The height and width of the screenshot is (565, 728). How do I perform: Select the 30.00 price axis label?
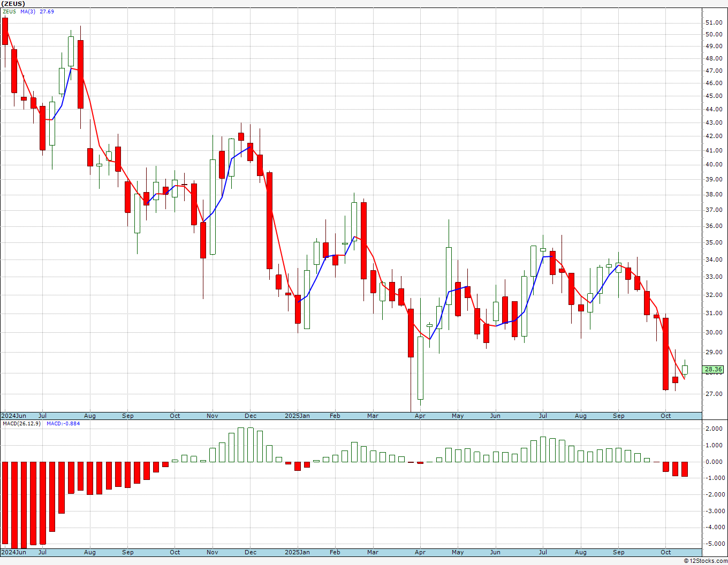714,332
